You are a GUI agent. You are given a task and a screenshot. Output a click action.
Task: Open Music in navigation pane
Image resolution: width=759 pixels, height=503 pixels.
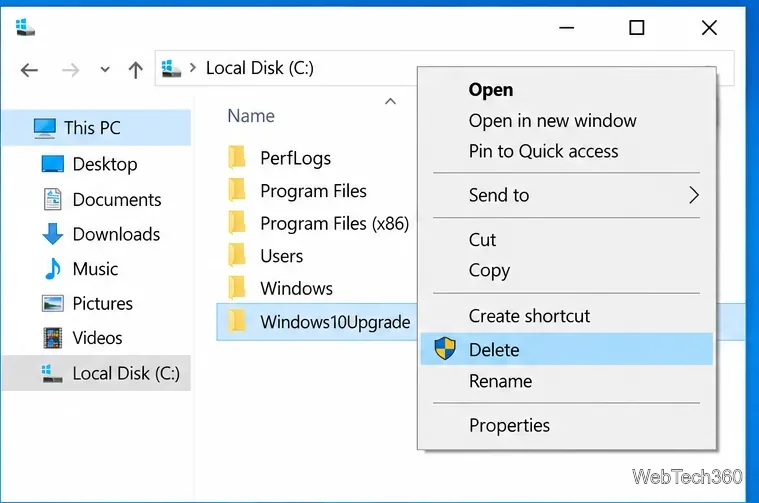pyautogui.click(x=96, y=269)
